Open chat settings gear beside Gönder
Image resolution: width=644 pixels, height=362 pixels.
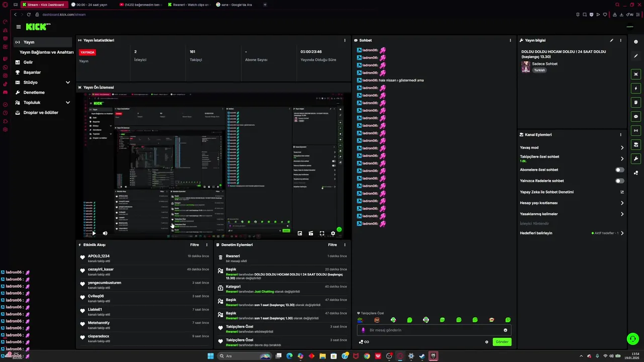click(487, 342)
